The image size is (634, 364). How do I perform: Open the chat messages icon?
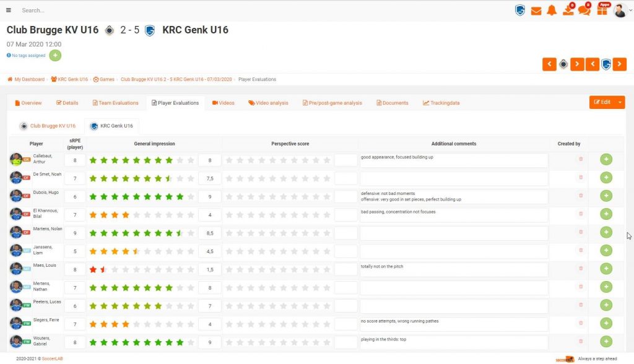pyautogui.click(x=584, y=10)
